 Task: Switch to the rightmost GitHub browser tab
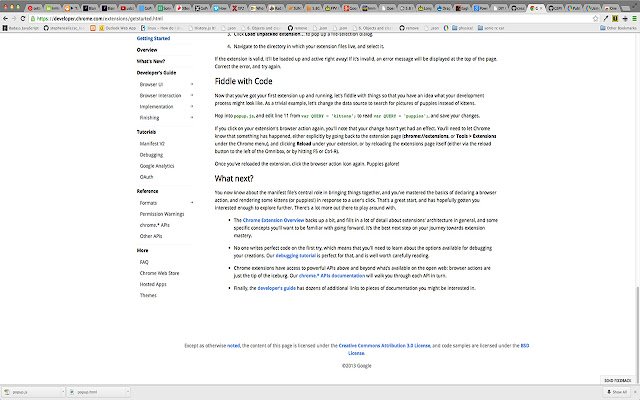click(555, 8)
